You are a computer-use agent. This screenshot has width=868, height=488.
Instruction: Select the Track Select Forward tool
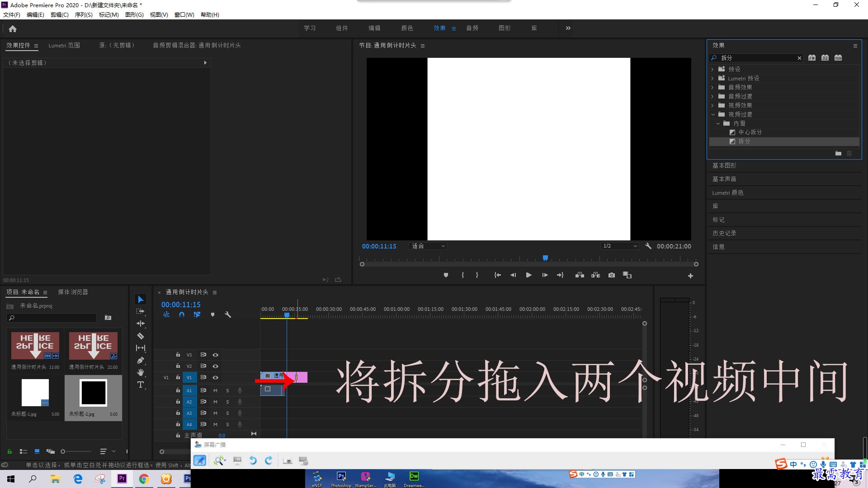141,311
